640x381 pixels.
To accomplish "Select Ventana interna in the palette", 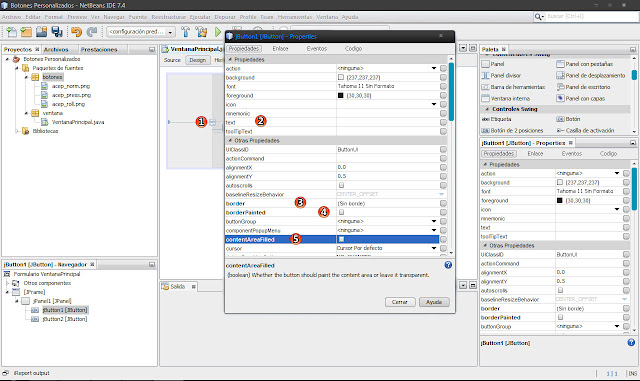I will (505, 98).
